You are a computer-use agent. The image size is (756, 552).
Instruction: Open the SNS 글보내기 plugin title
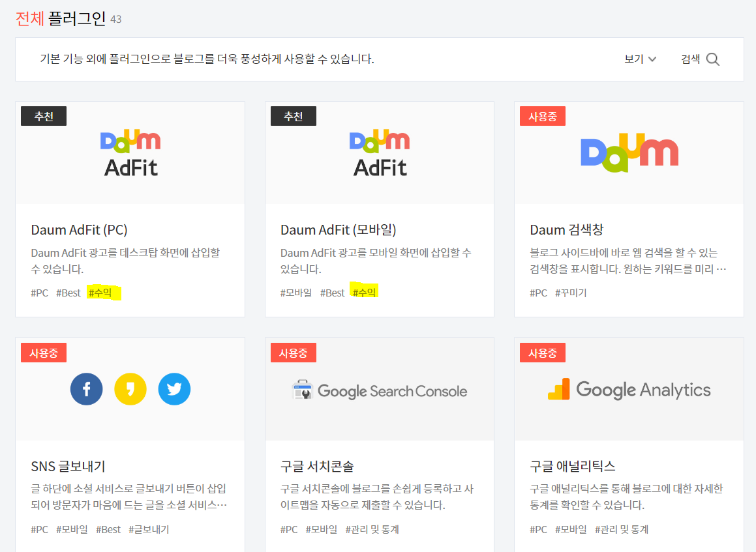click(x=68, y=466)
